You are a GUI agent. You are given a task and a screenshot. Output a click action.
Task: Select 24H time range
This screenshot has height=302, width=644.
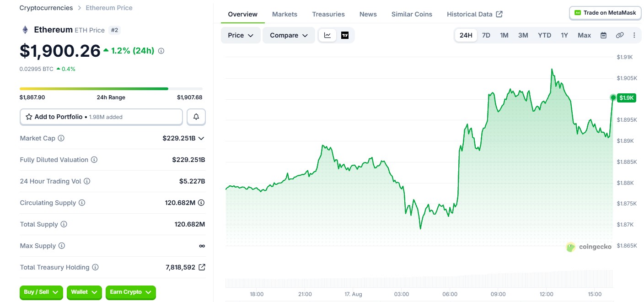466,35
